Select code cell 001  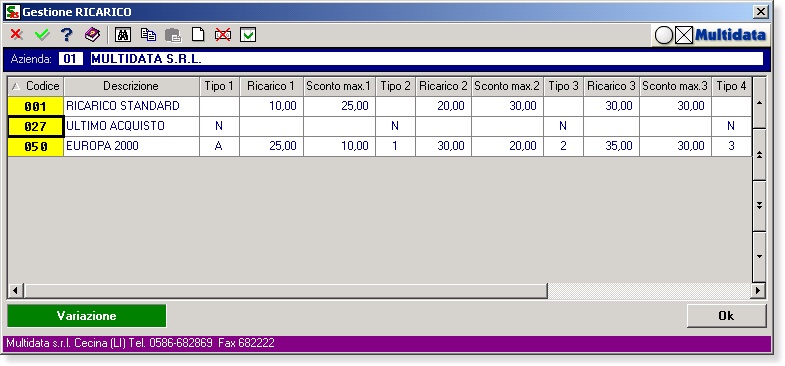coord(36,106)
